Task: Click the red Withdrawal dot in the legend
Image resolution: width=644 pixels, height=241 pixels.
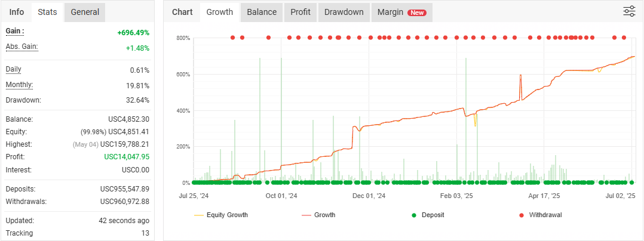Action: tap(520, 215)
